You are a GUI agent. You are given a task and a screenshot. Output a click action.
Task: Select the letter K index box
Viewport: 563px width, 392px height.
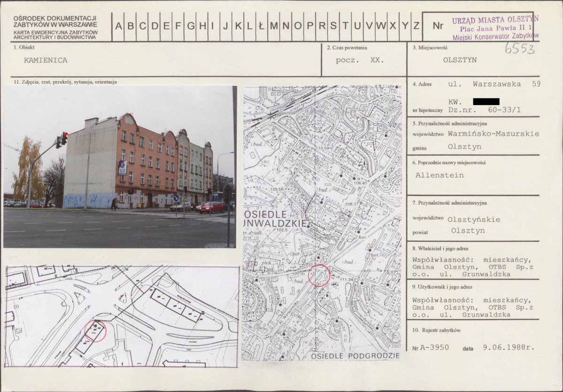coord(238,26)
